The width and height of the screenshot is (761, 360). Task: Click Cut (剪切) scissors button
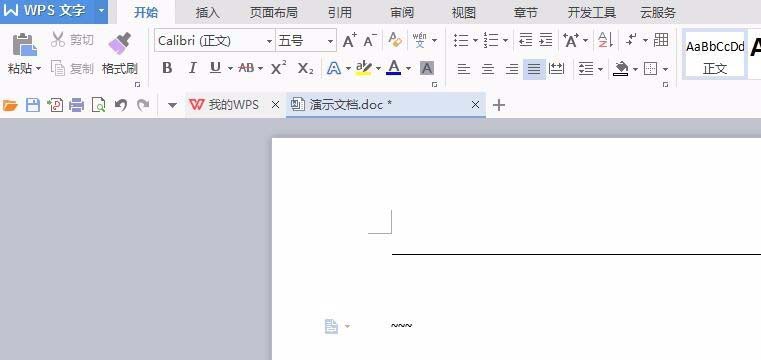[72, 40]
